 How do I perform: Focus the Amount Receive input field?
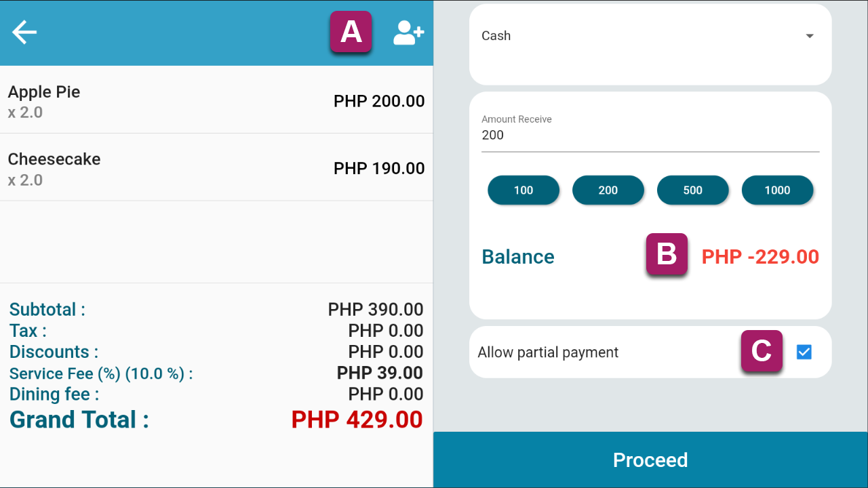tap(650, 135)
